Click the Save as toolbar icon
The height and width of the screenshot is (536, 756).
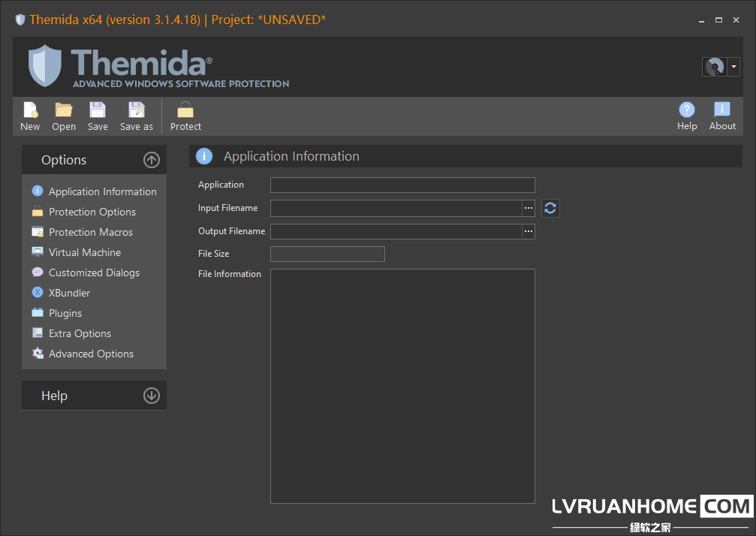point(136,110)
